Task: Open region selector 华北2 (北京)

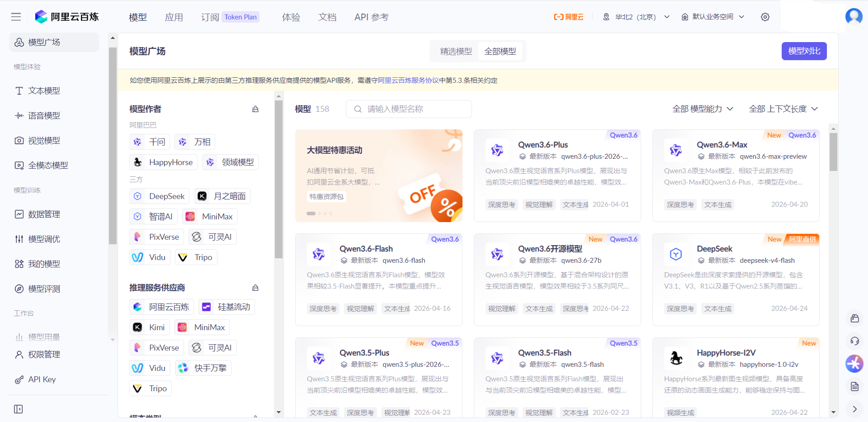Action: pyautogui.click(x=636, y=17)
